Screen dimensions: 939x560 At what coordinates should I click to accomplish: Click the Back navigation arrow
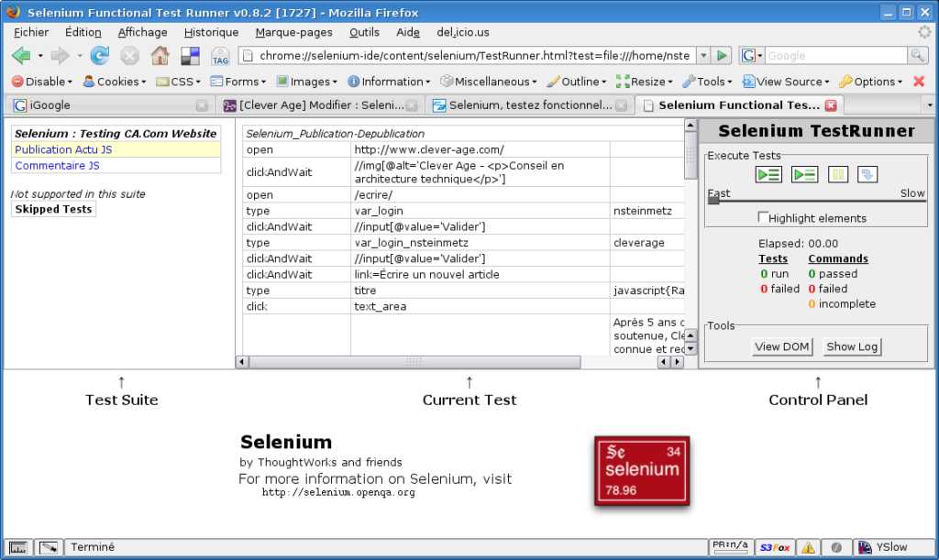(x=22, y=56)
